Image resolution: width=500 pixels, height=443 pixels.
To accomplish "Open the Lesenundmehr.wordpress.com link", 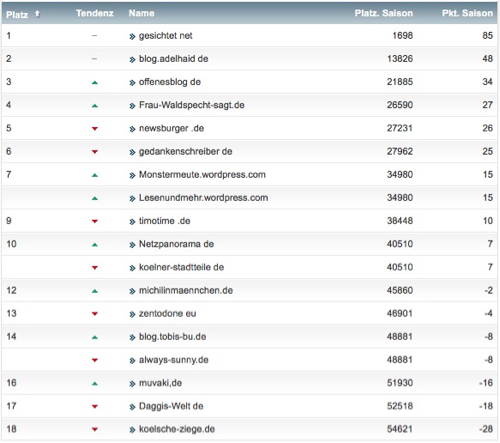I will point(203,198).
